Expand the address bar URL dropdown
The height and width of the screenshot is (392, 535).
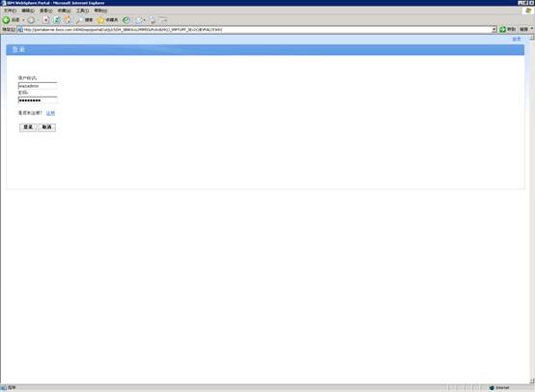(x=493, y=30)
